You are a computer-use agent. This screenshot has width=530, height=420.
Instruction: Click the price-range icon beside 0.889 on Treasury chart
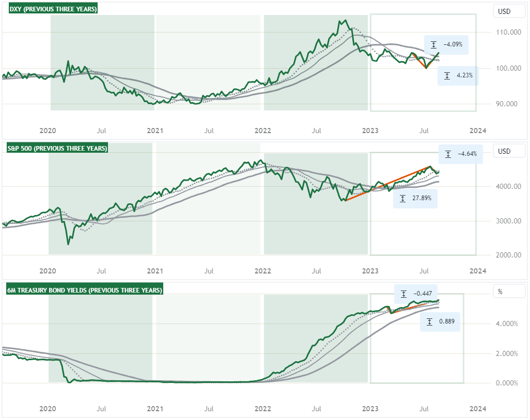[430, 322]
